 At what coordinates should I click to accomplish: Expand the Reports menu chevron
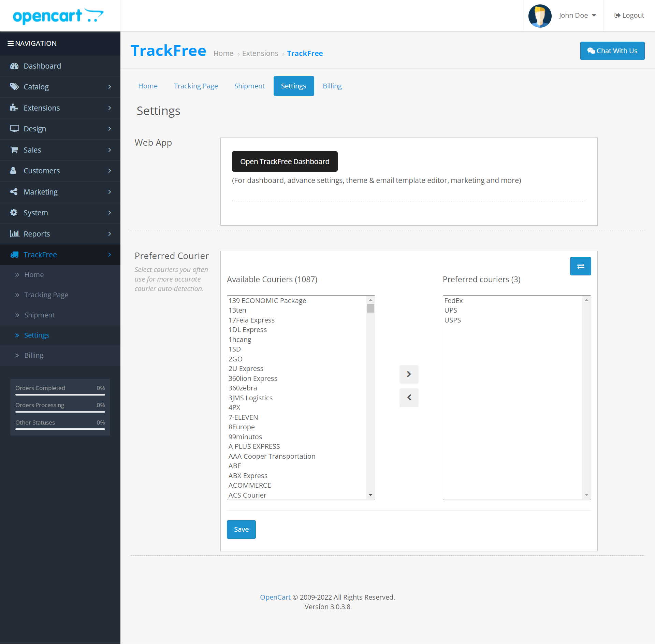[110, 234]
